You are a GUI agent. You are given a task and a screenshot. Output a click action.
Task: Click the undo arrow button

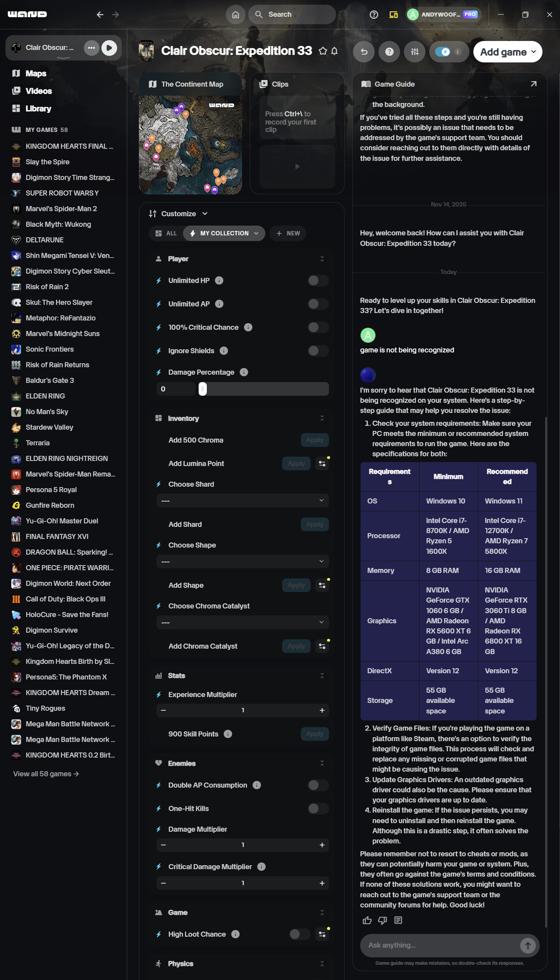click(364, 52)
